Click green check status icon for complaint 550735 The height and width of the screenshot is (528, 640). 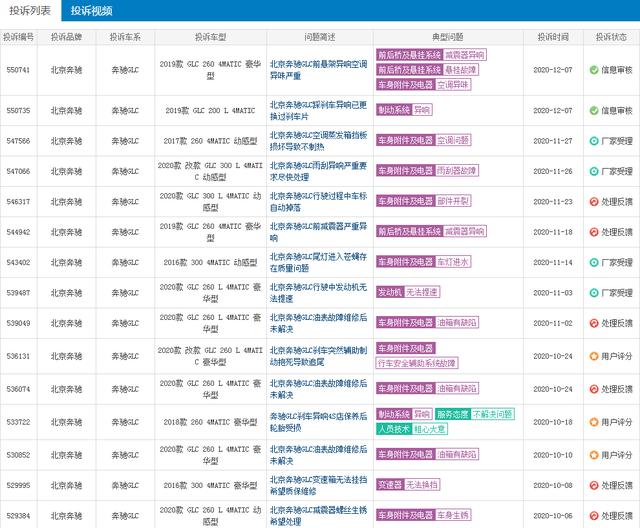[594, 111]
